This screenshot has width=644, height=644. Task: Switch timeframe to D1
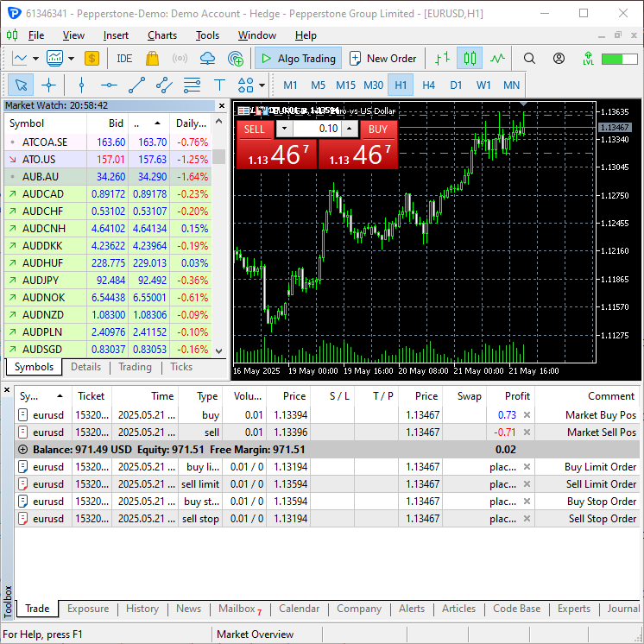pos(456,85)
